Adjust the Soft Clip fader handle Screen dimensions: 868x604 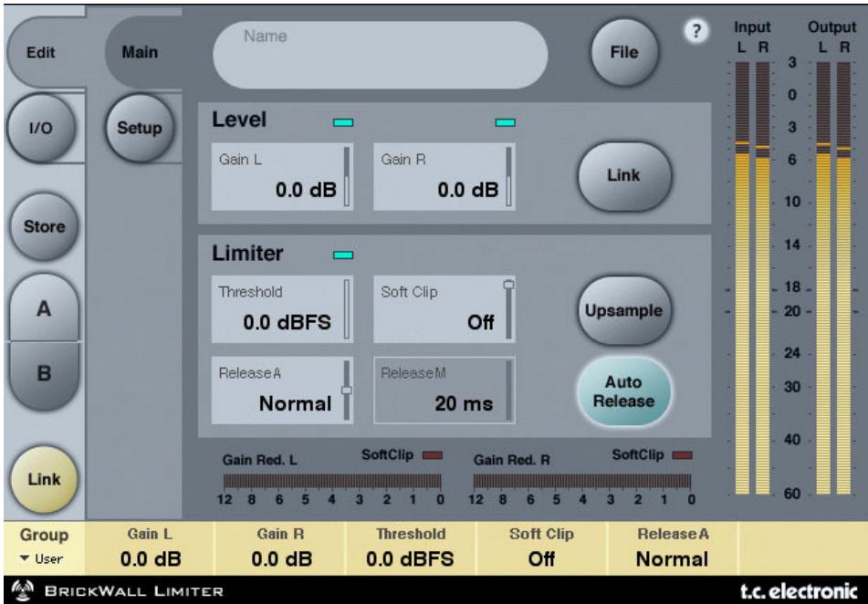(508, 285)
